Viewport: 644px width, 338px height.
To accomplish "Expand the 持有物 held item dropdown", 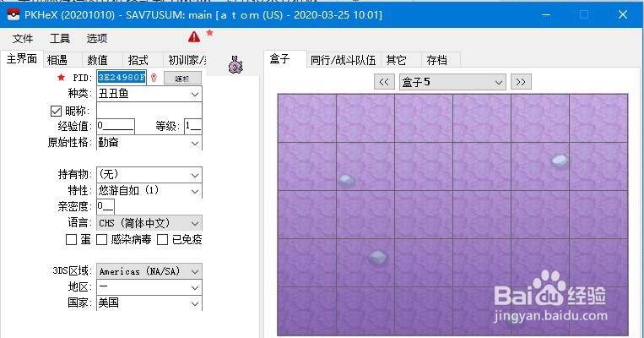I will point(149,175).
